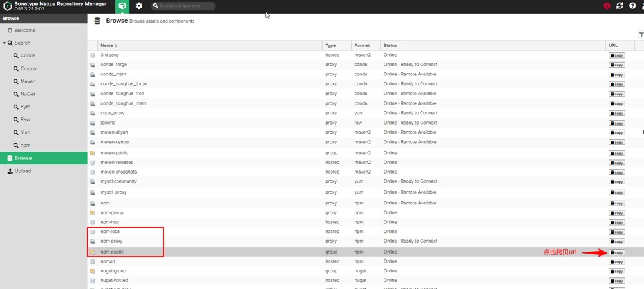
Task: Click the npm-group folder icon
Action: click(x=92, y=213)
